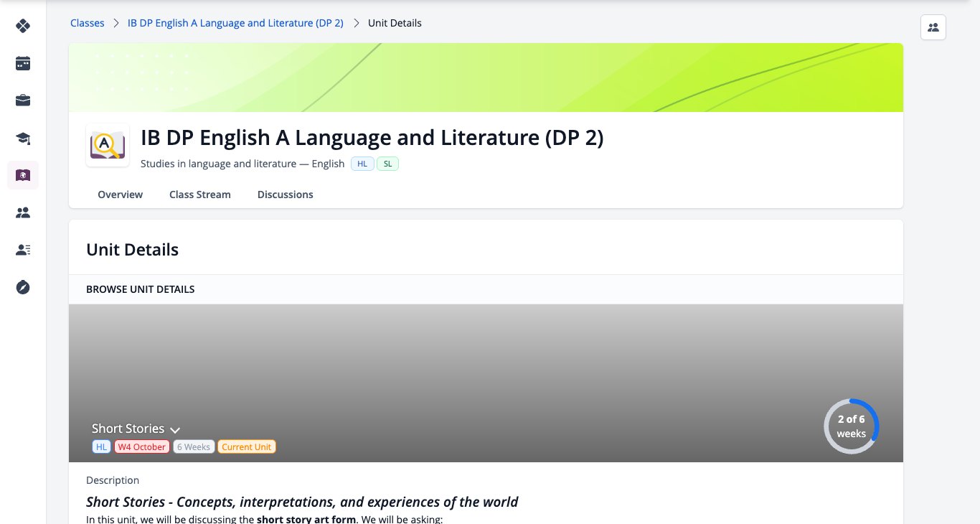Screen dimensions: 980x524
Task: Open the groups people icon
Action: 23,212
